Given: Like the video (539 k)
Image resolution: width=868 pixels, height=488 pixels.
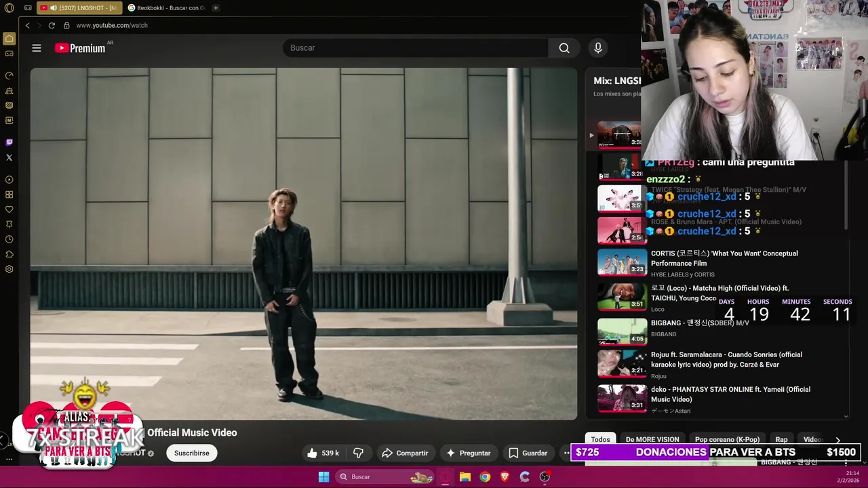Looking at the screenshot, I should tap(323, 453).
